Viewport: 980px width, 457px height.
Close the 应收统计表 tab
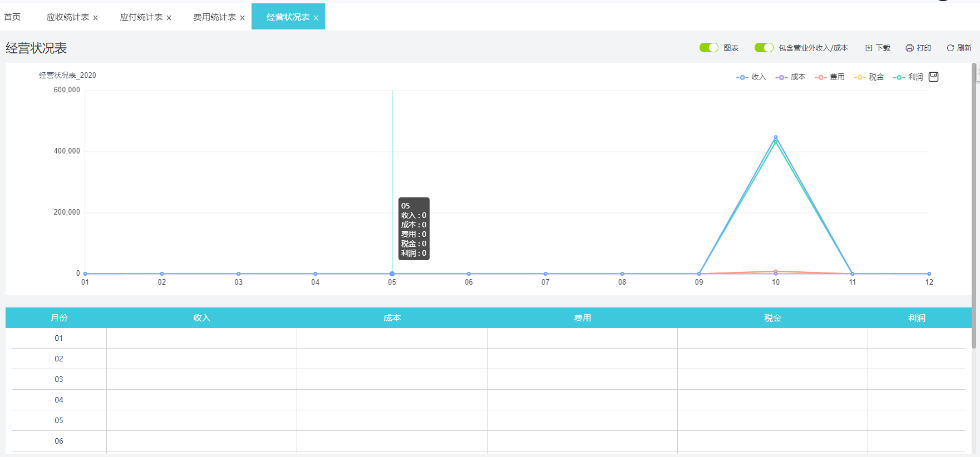tap(96, 18)
